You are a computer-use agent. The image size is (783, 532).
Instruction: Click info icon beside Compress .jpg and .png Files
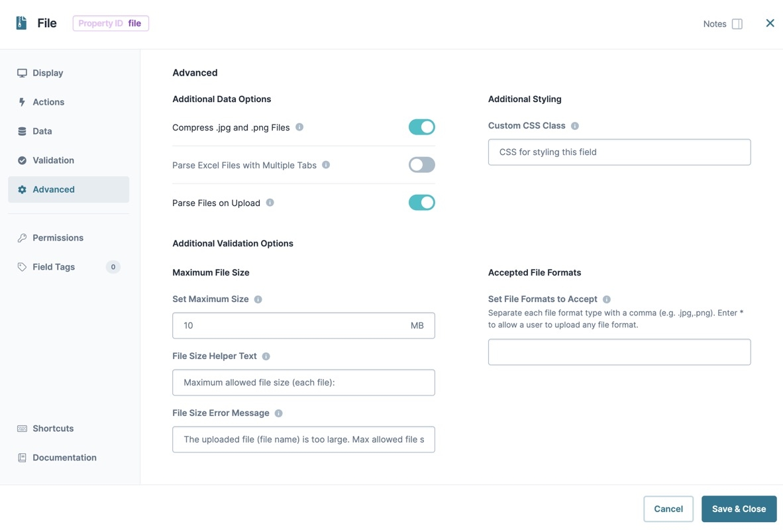299,127
